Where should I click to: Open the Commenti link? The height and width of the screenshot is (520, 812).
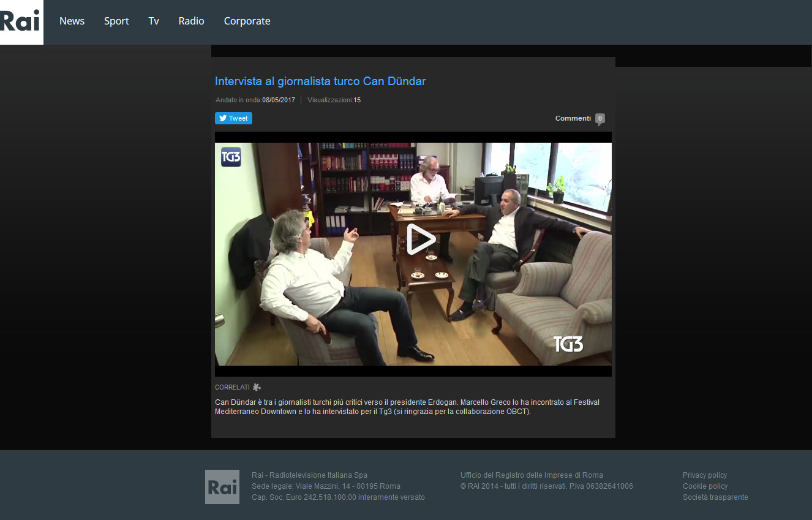(x=573, y=118)
